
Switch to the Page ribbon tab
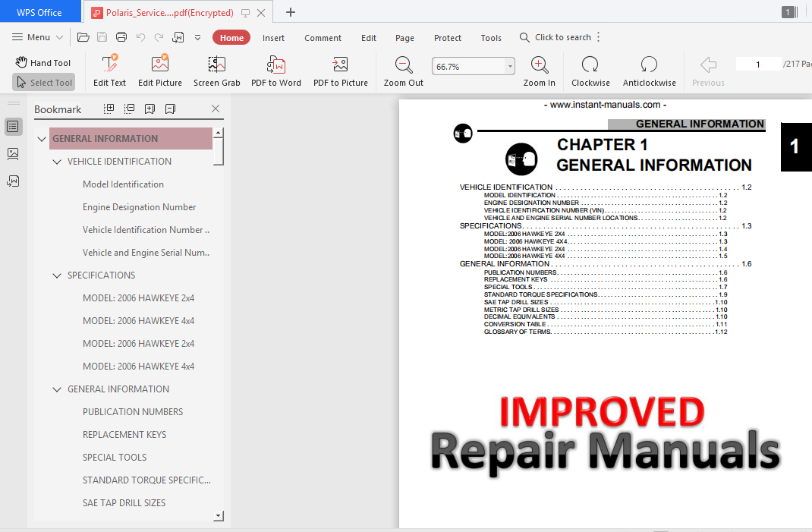point(404,38)
